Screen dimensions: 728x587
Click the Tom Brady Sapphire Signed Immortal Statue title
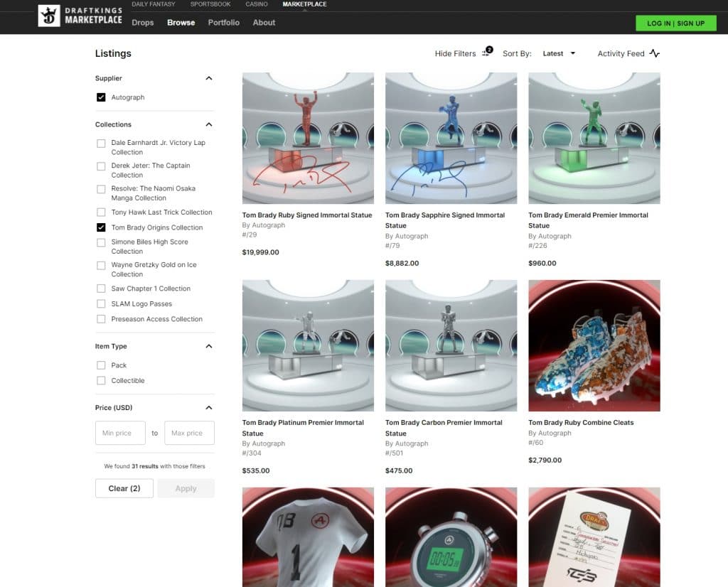click(x=445, y=220)
